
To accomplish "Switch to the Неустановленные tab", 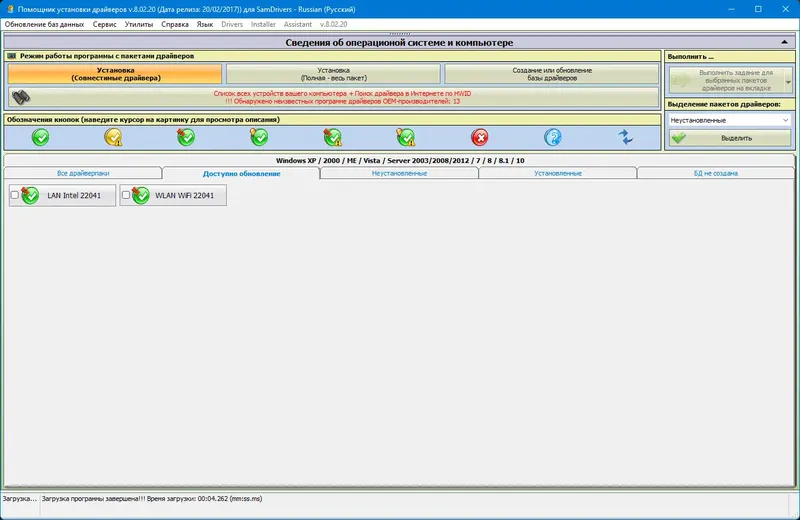I will point(399,173).
